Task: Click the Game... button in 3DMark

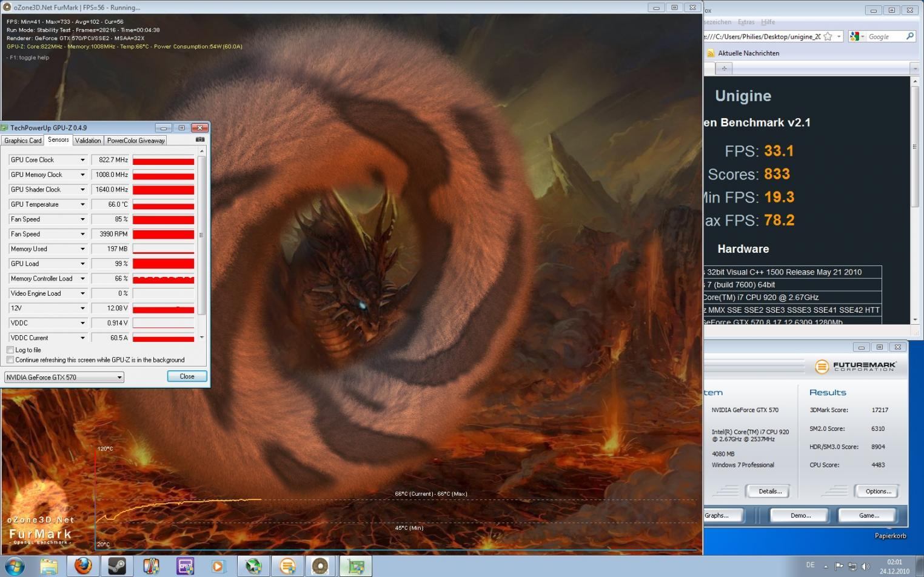Action: pos(869,515)
